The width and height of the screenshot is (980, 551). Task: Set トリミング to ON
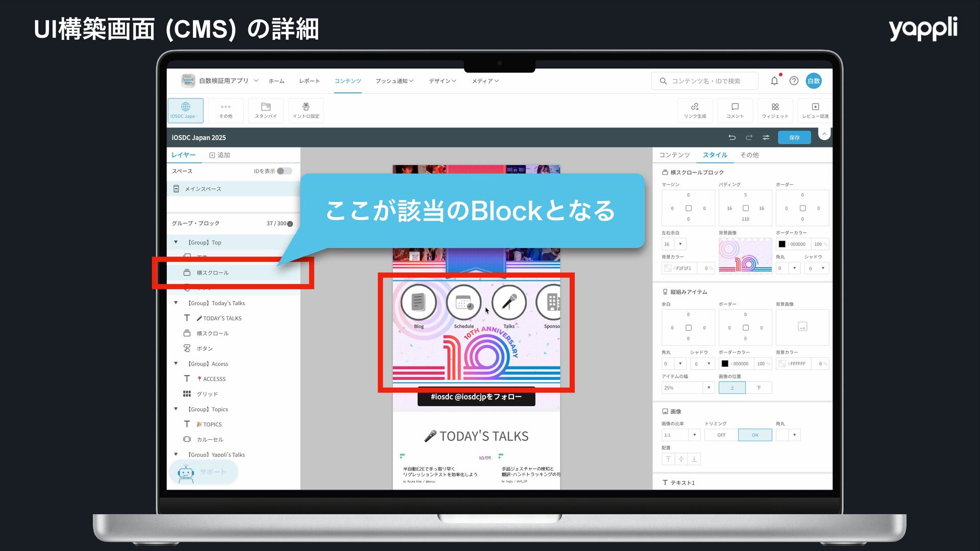[x=755, y=435]
